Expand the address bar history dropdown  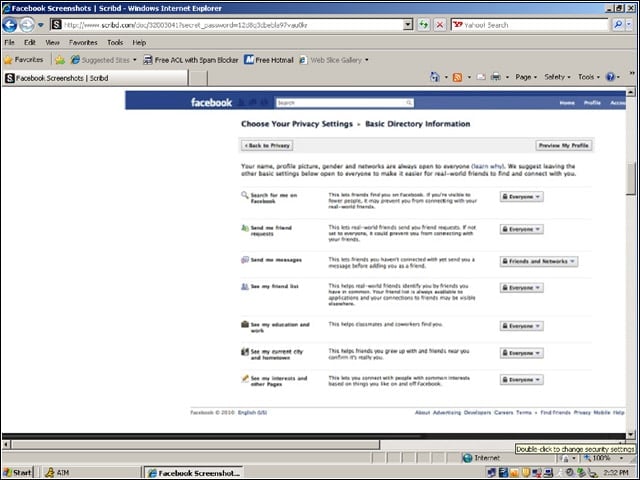(x=408, y=25)
